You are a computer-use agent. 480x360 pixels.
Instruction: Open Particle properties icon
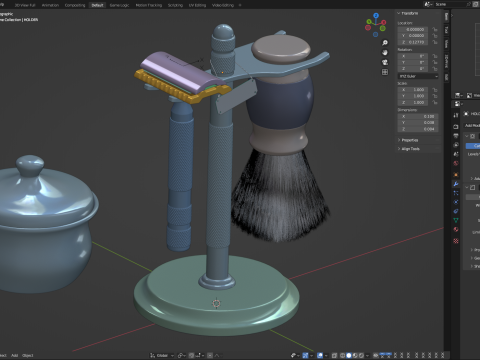pyautogui.click(x=456, y=193)
